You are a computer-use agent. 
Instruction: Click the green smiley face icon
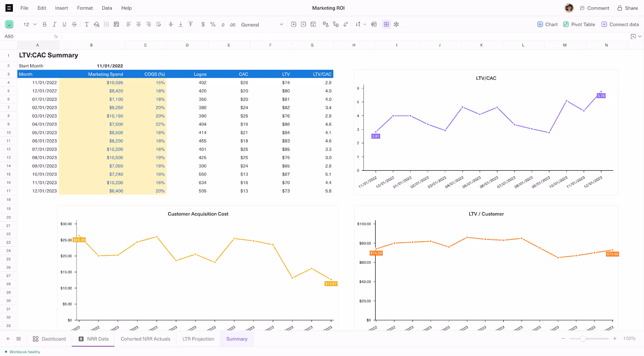(9, 25)
